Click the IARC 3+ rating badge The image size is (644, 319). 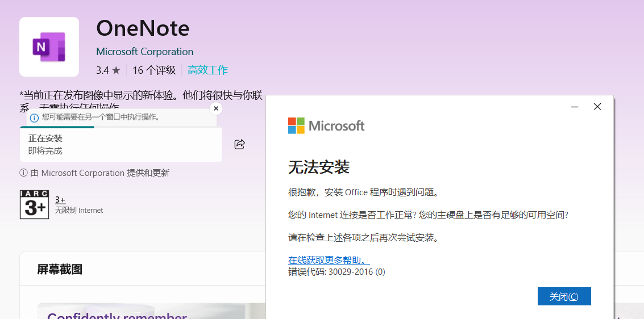tap(34, 204)
